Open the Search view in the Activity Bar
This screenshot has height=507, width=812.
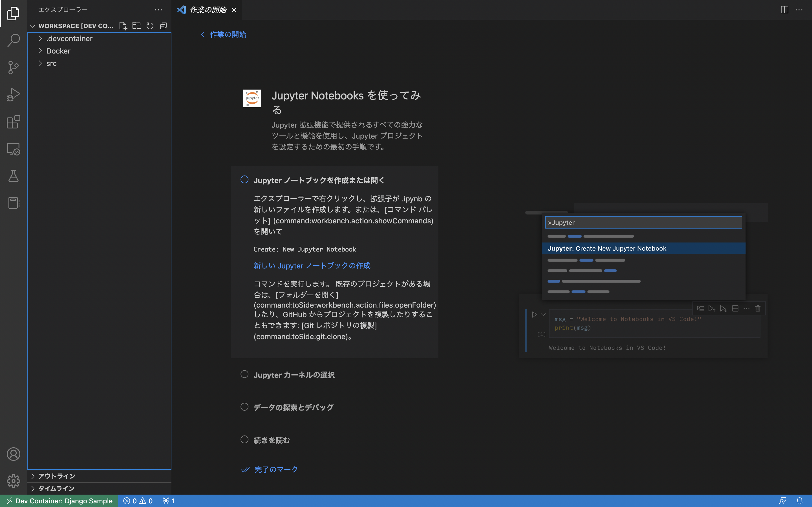point(14,40)
